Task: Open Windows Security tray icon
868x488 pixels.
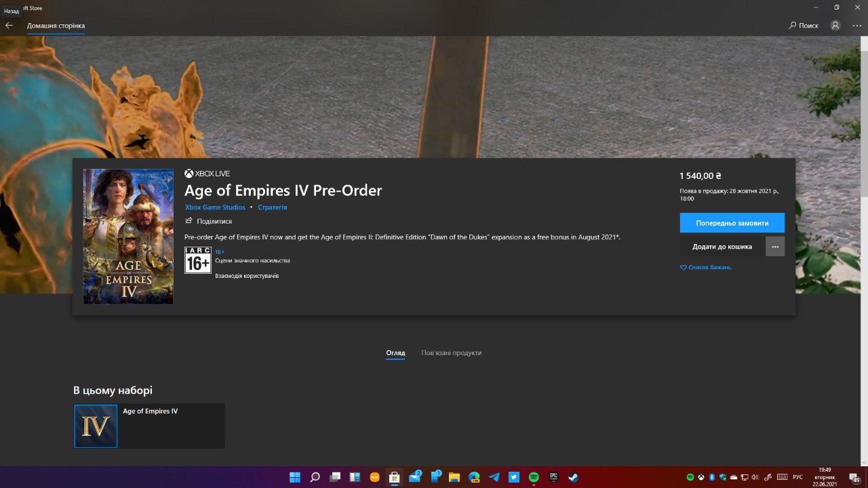Action: coord(723,477)
